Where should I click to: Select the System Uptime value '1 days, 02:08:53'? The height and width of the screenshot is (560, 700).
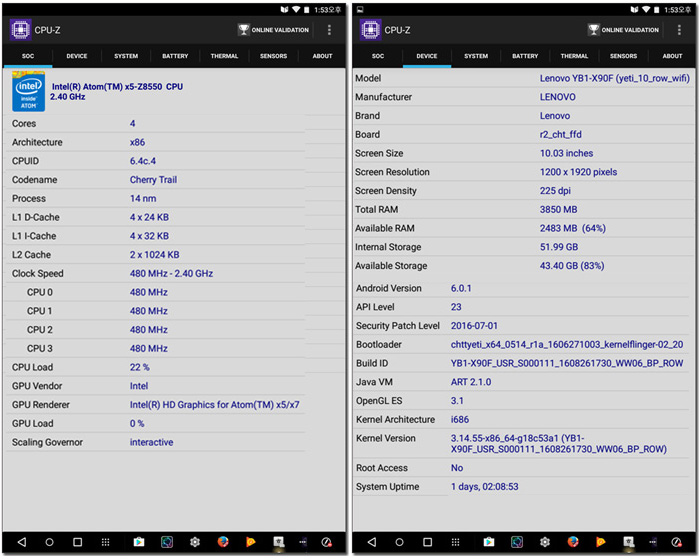click(x=484, y=486)
